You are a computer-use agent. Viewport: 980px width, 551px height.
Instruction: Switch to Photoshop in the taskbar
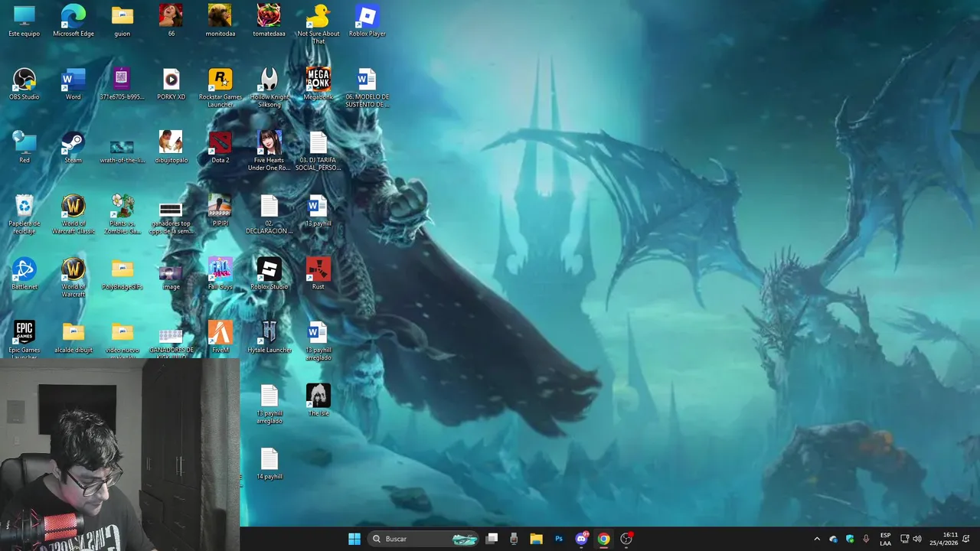559,539
